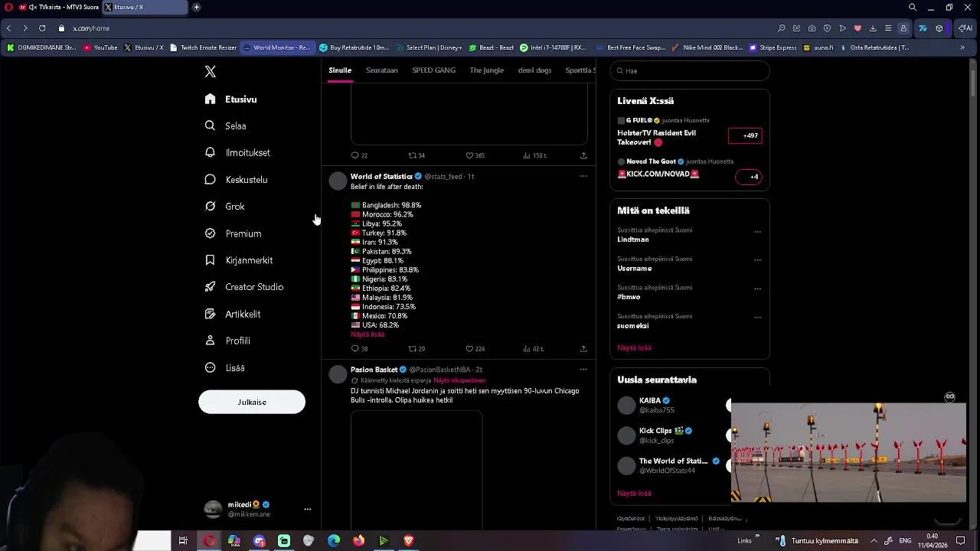
Task: Show more under Uusia seurattavia
Action: click(634, 494)
